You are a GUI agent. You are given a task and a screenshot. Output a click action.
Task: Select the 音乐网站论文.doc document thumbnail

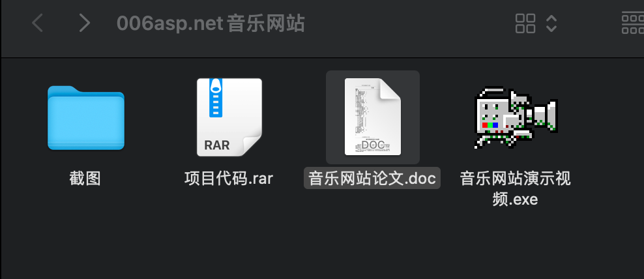pyautogui.click(x=373, y=117)
